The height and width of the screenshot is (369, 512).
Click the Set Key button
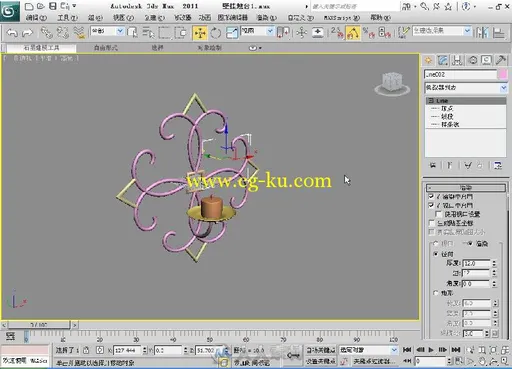320,361
